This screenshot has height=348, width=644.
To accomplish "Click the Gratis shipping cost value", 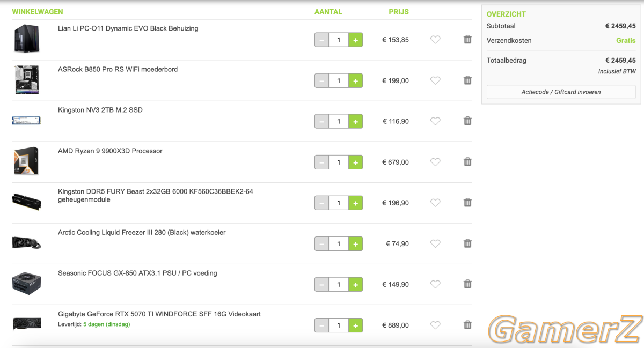I will coord(626,40).
